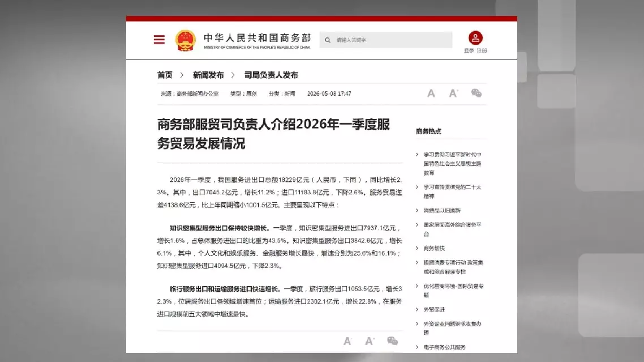
Task: Open 新闻发布 breadcrumb section
Action: click(x=208, y=75)
